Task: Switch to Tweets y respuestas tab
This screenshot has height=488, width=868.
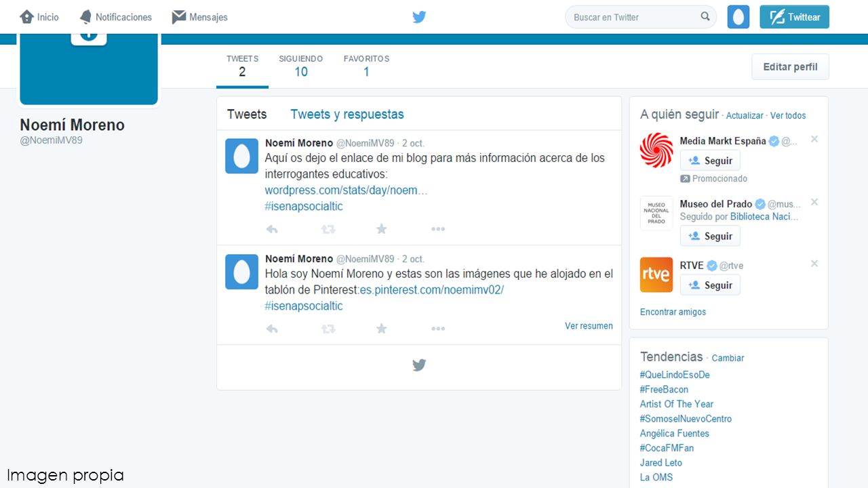Action: pos(347,114)
